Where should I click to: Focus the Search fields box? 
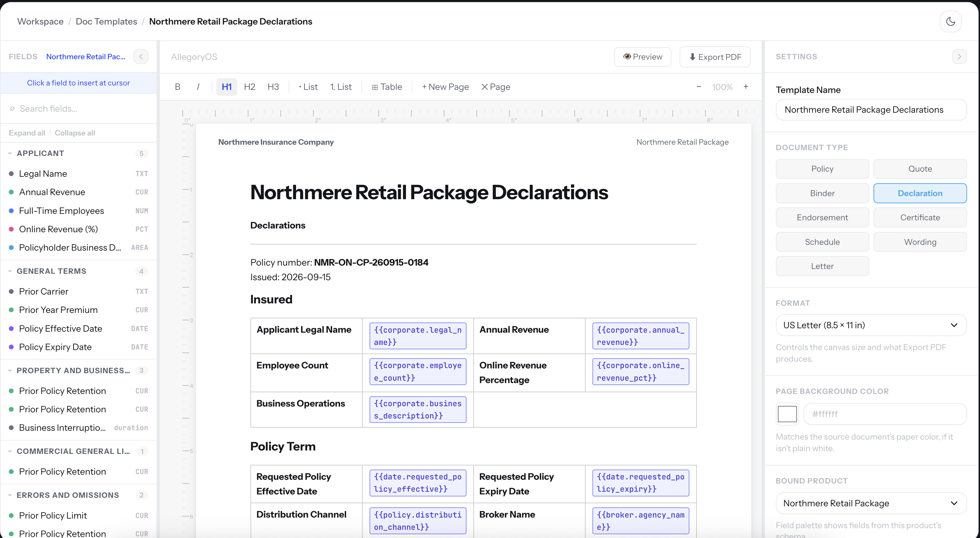(x=78, y=109)
